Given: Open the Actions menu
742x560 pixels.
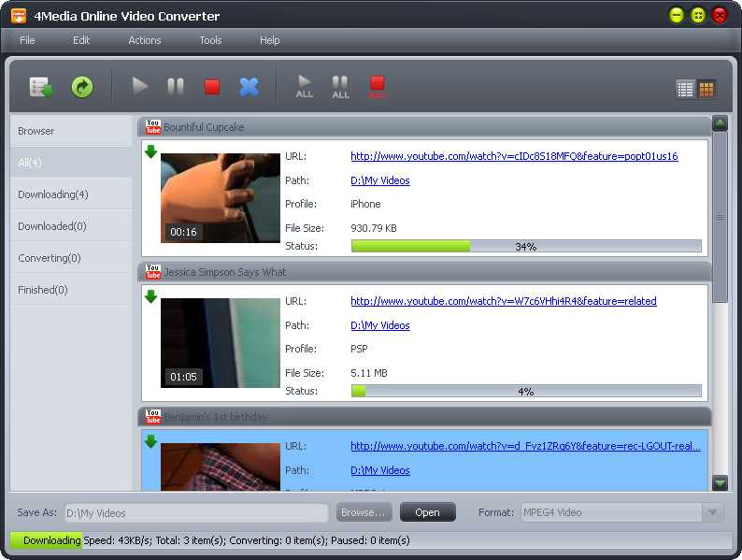Looking at the screenshot, I should [x=144, y=40].
